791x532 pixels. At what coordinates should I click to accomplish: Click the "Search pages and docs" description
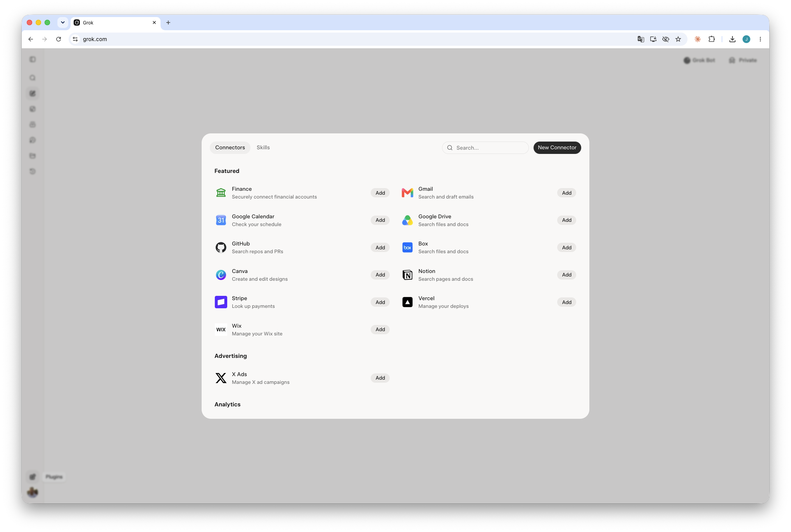[446, 279]
